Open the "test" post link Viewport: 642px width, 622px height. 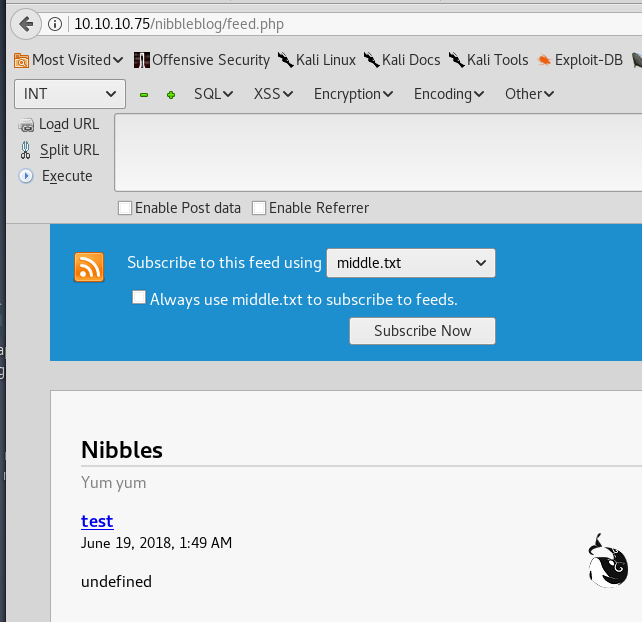click(x=97, y=521)
